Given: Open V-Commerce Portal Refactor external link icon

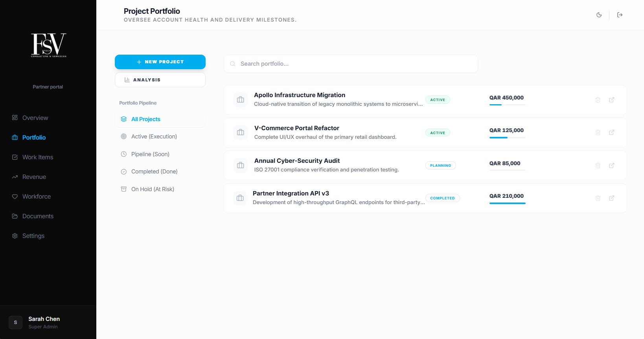Looking at the screenshot, I should pyautogui.click(x=612, y=133).
